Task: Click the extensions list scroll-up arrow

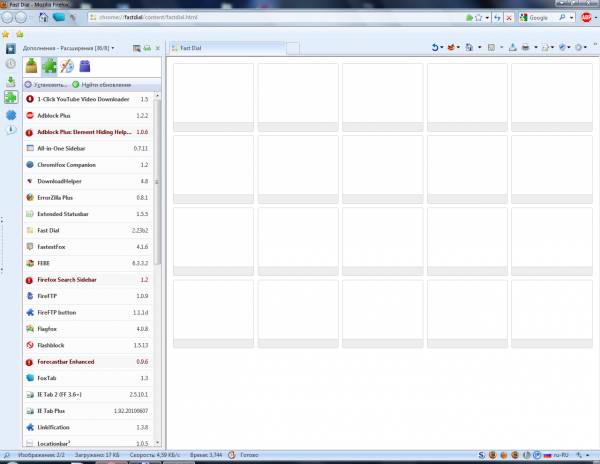Action: (157, 95)
